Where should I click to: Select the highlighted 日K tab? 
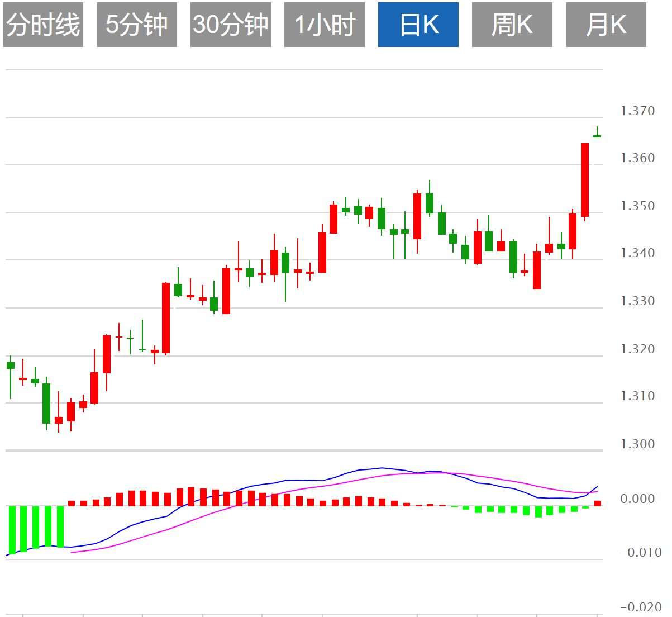pyautogui.click(x=418, y=25)
